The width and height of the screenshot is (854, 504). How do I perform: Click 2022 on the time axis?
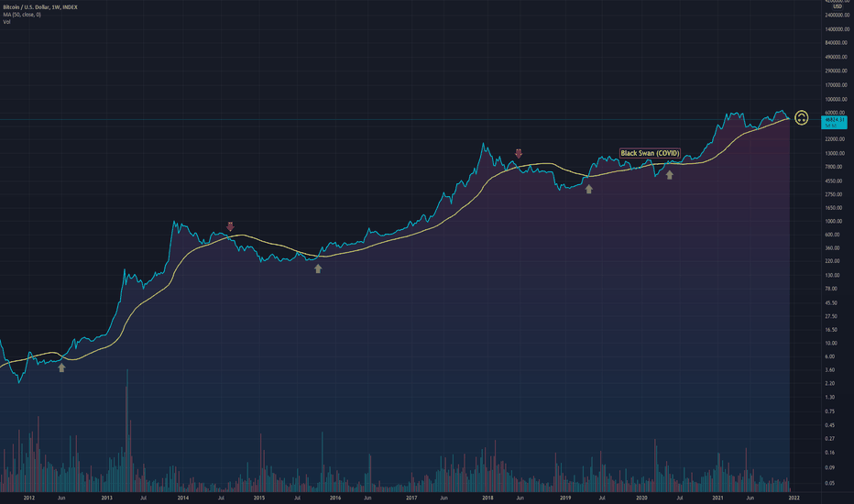tap(794, 498)
